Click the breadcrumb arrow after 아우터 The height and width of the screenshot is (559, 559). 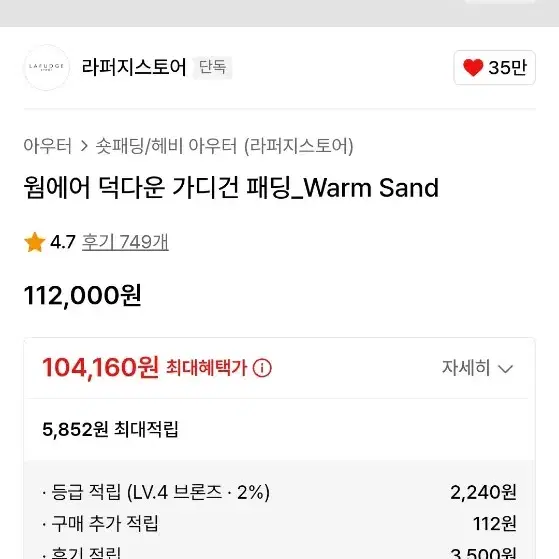[84, 146]
